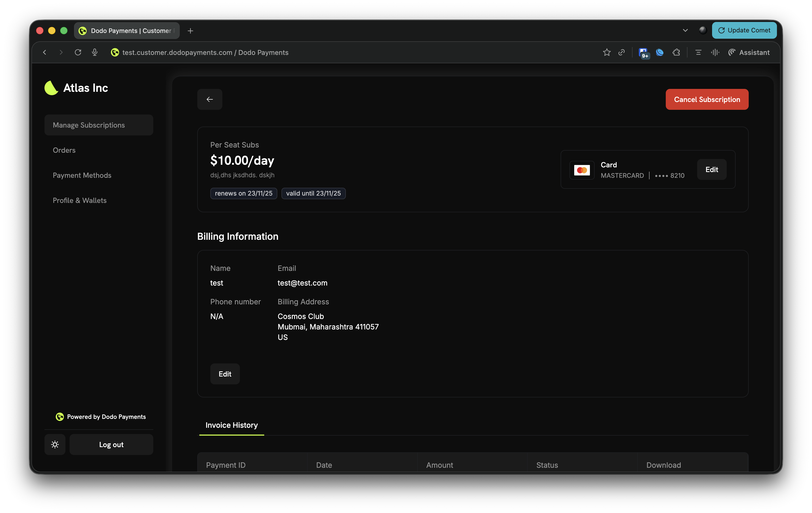Copy page link using the link icon
Viewport: 812px width, 513px height.
(x=622, y=52)
